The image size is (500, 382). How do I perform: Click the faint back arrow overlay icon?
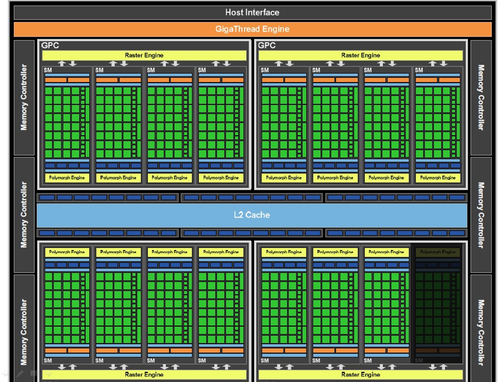5,373
